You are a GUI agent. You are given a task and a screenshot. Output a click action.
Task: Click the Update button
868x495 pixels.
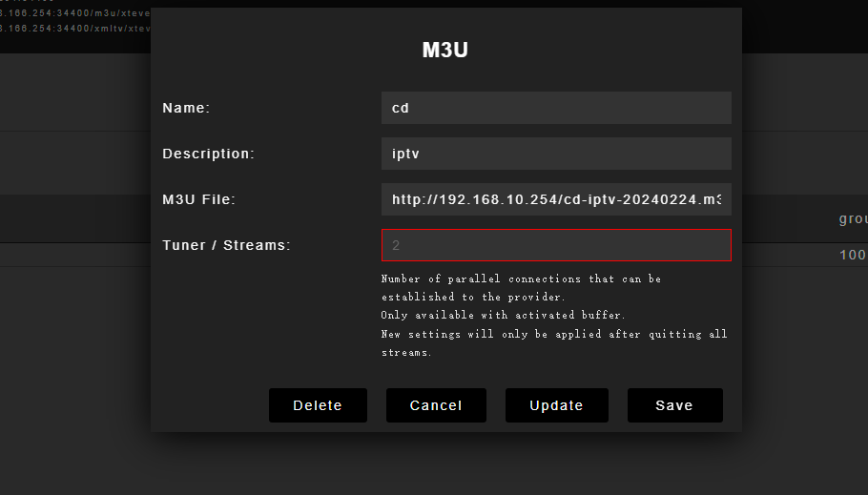tap(556, 405)
